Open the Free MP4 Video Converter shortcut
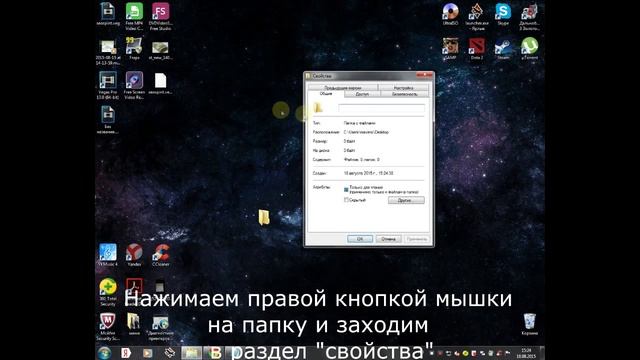Viewport: 640px width, 360px height. tap(134, 16)
